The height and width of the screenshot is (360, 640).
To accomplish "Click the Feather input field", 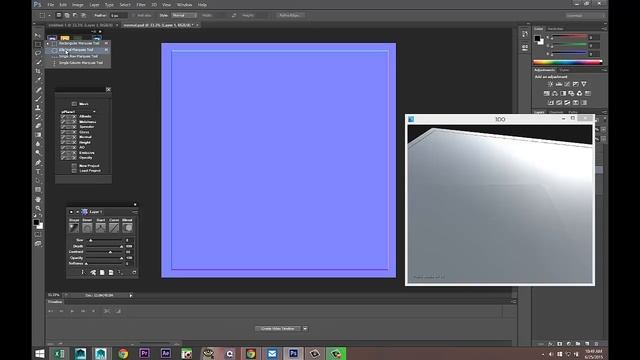I will (x=119, y=16).
